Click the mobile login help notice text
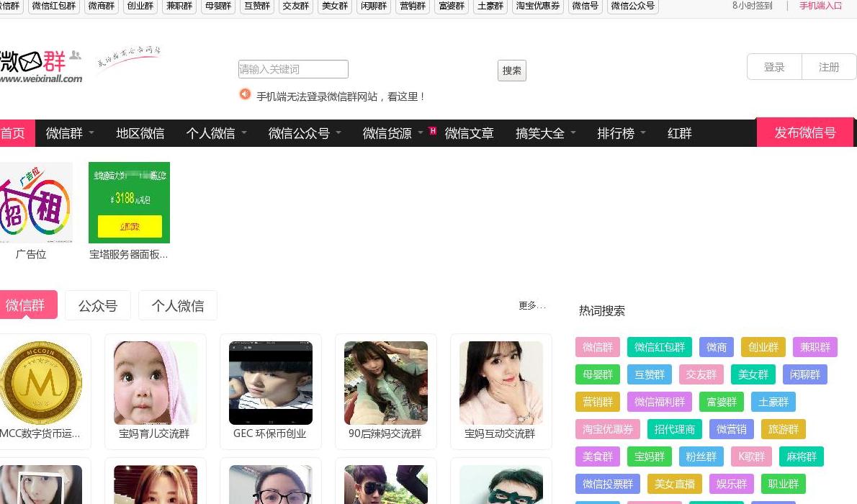Image resolution: width=857 pixels, height=504 pixels. tap(340, 96)
